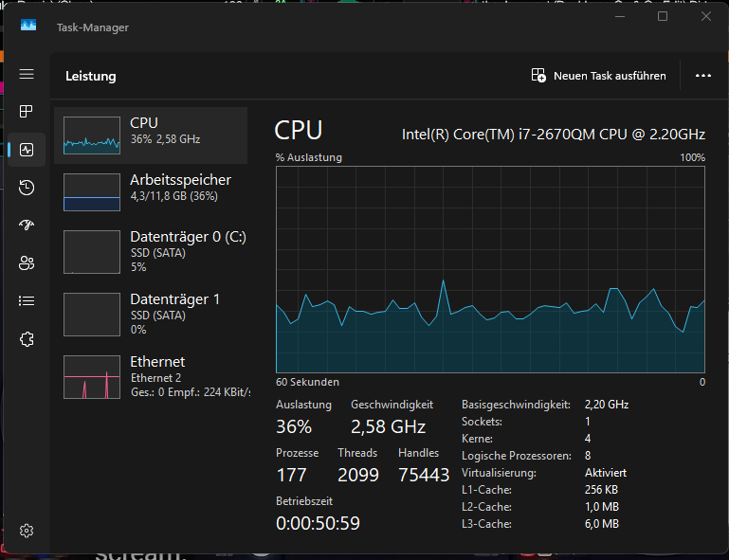The image size is (729, 560).
Task: Click the Logische Prozessoren label
Action: tap(517, 456)
